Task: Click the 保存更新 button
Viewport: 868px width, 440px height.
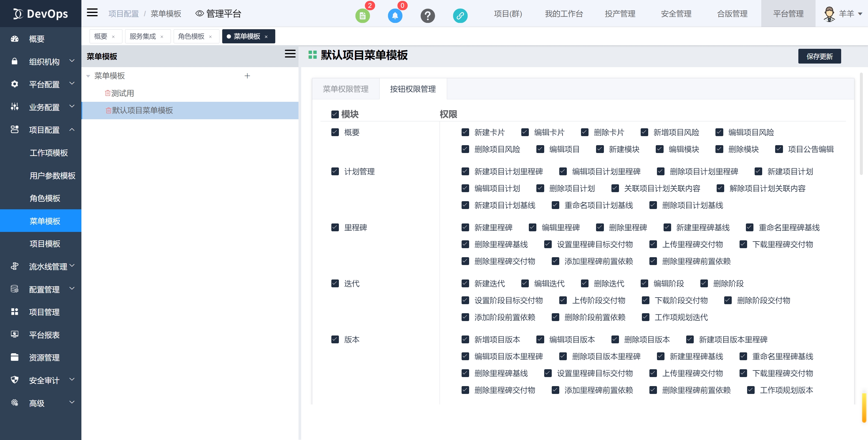Action: tap(819, 56)
